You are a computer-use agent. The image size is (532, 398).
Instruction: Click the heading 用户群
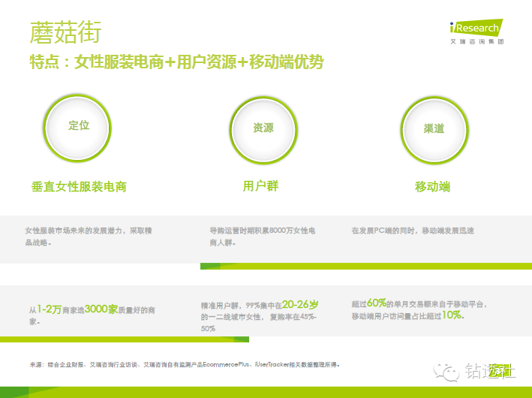point(260,186)
